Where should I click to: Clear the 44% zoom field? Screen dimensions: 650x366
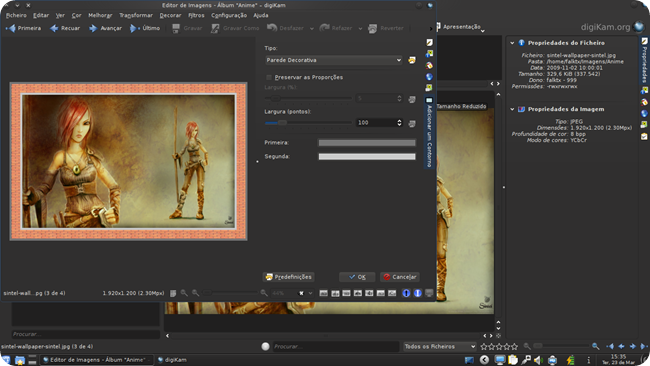301,293
